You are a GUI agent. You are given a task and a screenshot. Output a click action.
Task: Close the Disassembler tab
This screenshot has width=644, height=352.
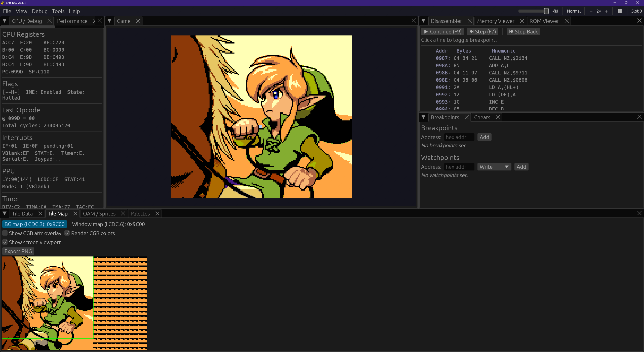pos(469,21)
